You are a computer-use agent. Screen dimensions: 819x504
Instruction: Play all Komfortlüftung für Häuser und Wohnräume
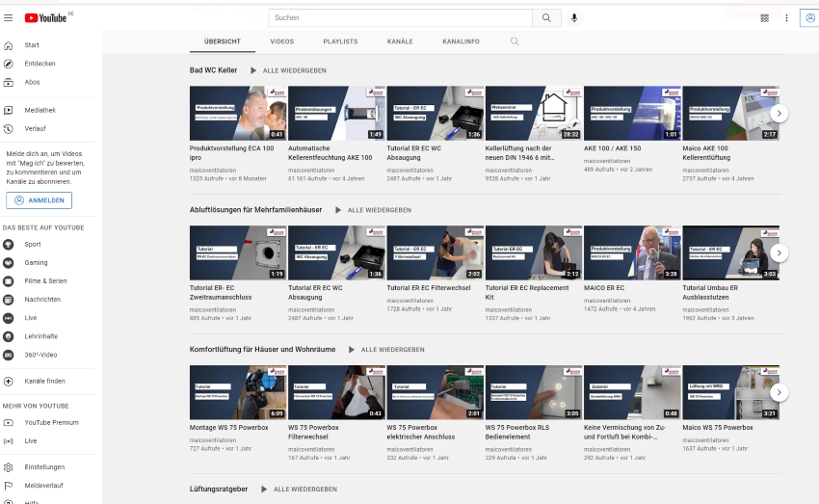386,350
